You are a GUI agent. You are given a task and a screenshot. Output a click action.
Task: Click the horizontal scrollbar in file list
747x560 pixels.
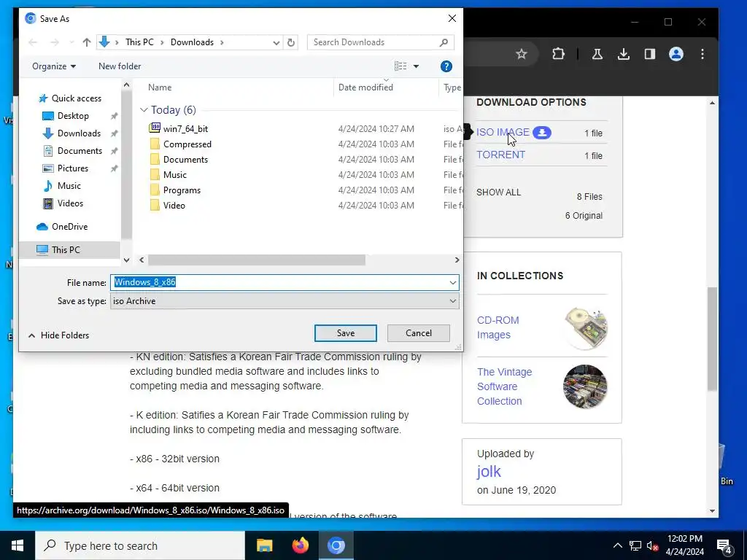[x=257, y=260]
